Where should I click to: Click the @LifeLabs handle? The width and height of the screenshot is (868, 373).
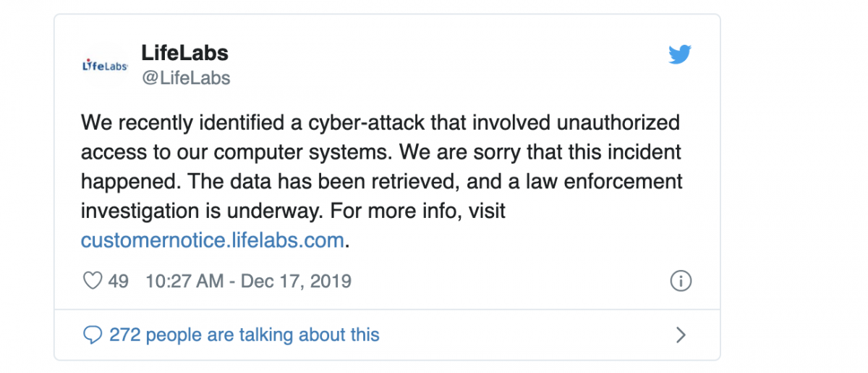coord(186,77)
